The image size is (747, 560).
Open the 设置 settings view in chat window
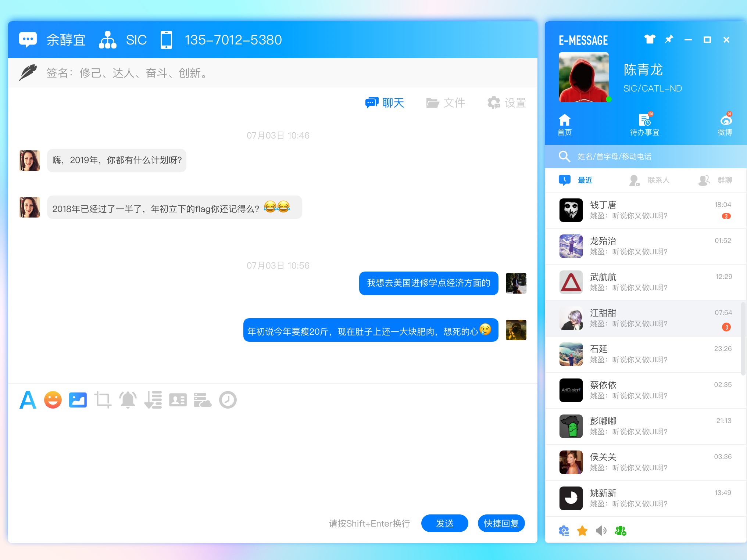coord(506,103)
